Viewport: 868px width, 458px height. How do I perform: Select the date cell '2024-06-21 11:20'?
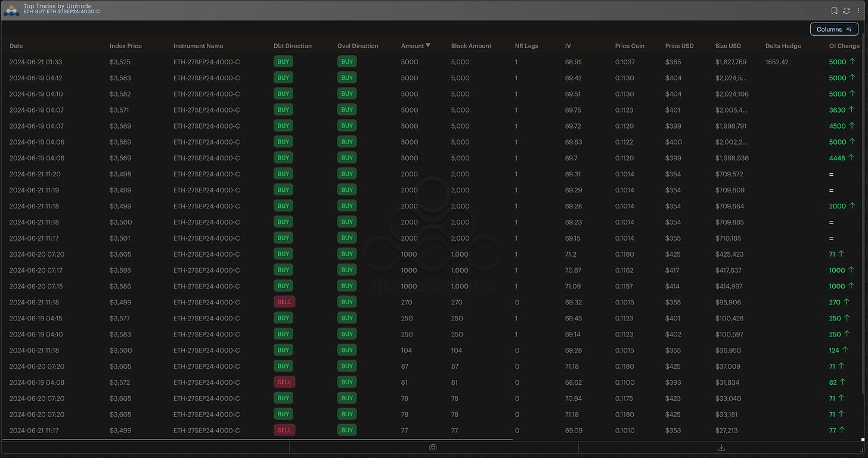36,174
